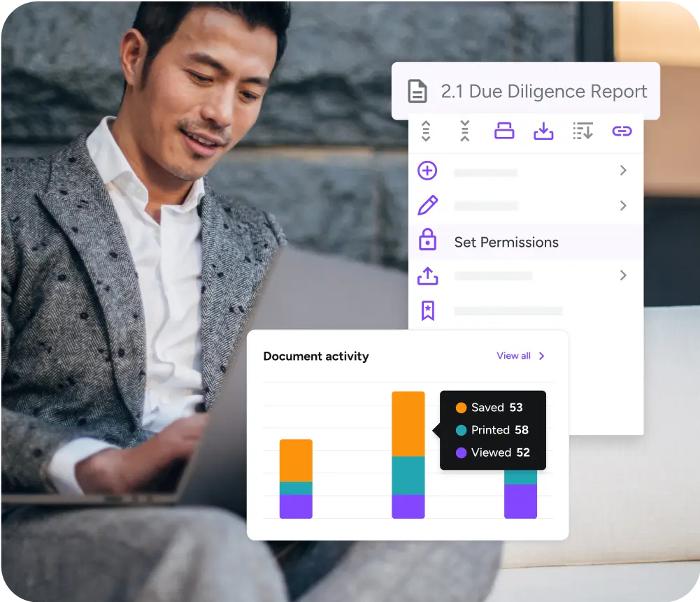
Task: Expand the submenu arrow on the pencil row
Action: [x=623, y=206]
